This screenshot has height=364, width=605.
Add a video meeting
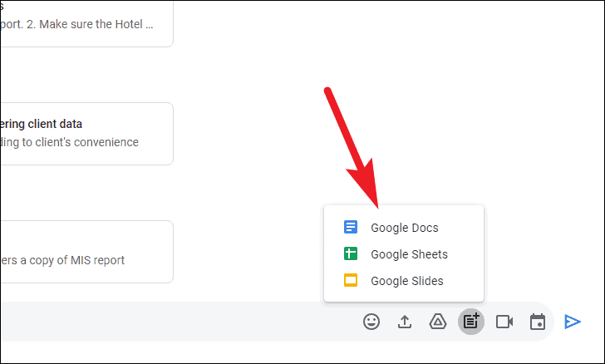click(x=504, y=322)
